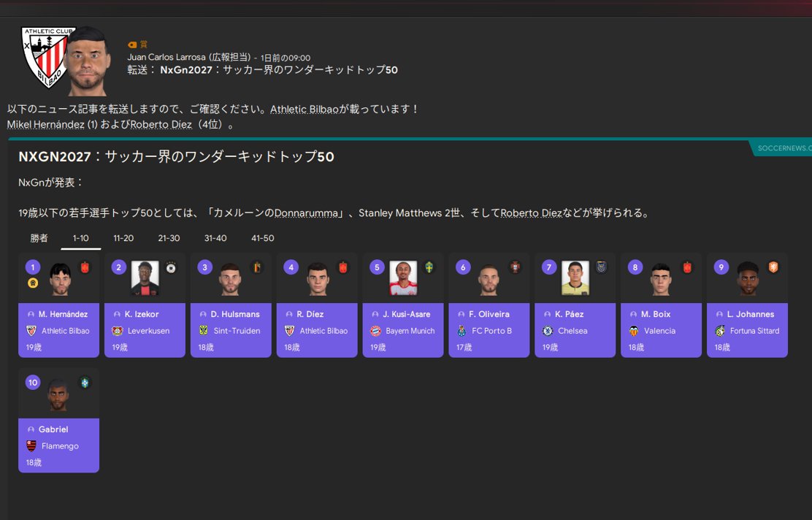Click Valencia club badge
This screenshot has height=520, width=812.
pos(634,330)
